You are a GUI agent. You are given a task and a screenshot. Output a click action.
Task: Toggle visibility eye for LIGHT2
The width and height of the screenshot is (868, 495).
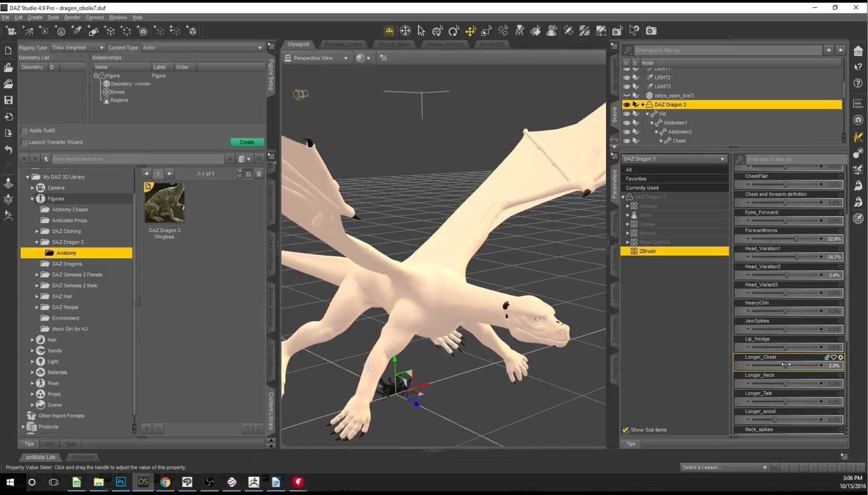626,77
